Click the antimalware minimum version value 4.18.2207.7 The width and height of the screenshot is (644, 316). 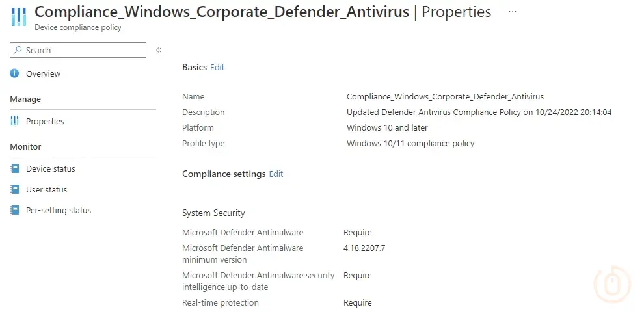pyautogui.click(x=364, y=248)
